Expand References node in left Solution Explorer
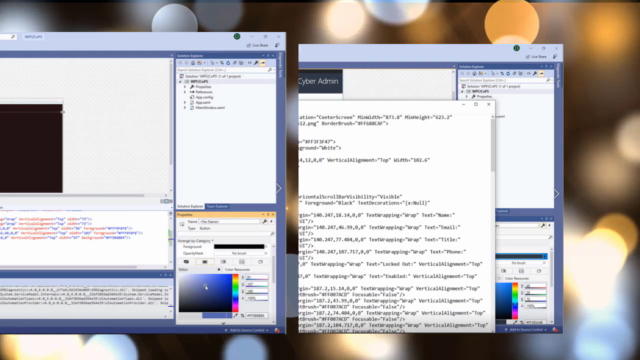Viewport: 640px width, 360px height. click(x=185, y=92)
